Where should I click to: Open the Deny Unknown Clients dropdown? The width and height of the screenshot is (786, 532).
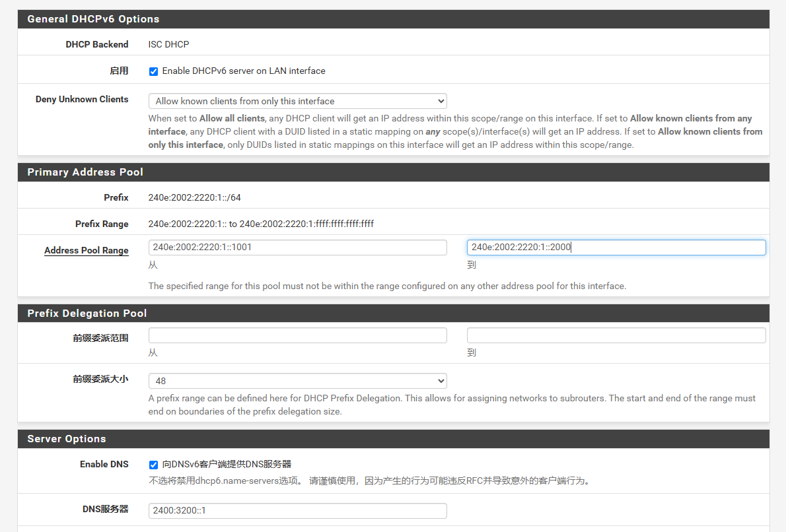(297, 101)
